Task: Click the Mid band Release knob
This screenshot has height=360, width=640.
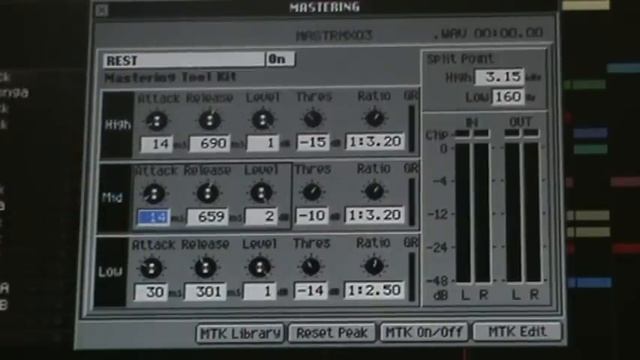Action: (x=208, y=193)
